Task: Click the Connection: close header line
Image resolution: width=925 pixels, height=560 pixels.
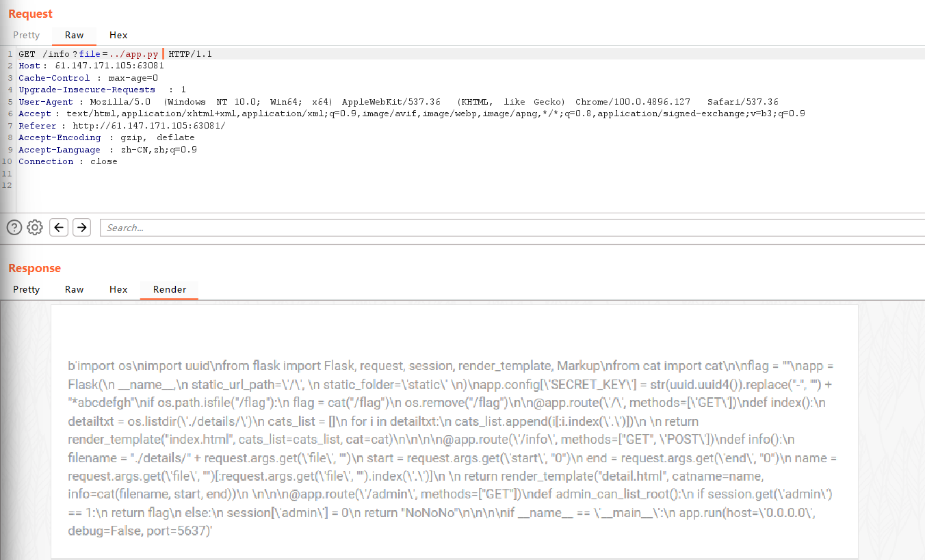Action: point(68,161)
